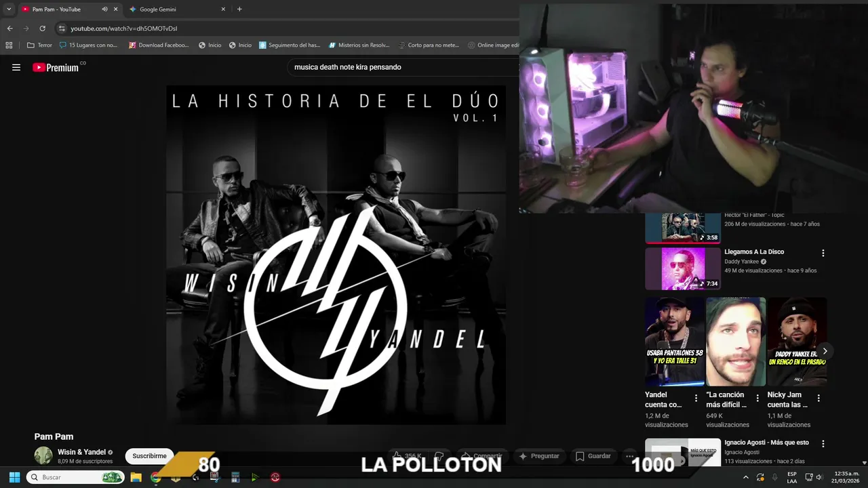
Task: Open the 'Online image edi' bookmark
Action: (x=493, y=45)
